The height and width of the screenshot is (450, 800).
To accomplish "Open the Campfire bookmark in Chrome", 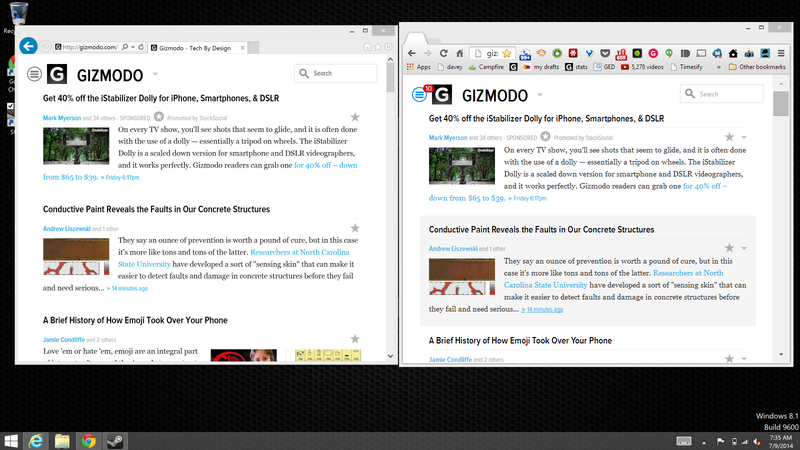I will point(486,67).
